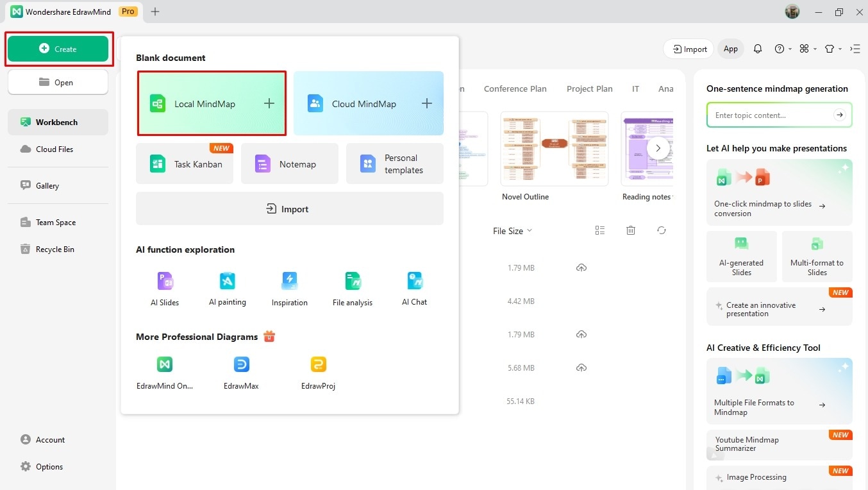Open the Novel Outline template thumbnail
868x490 pixels.
554,149
